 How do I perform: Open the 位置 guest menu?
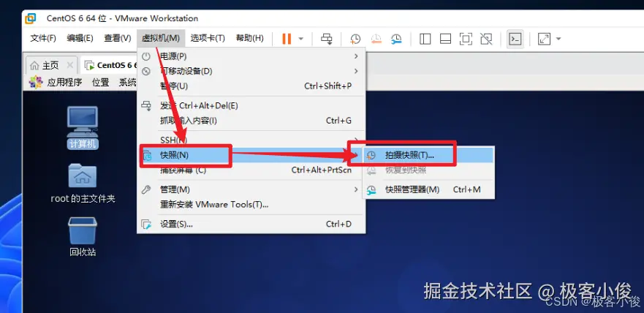[101, 82]
